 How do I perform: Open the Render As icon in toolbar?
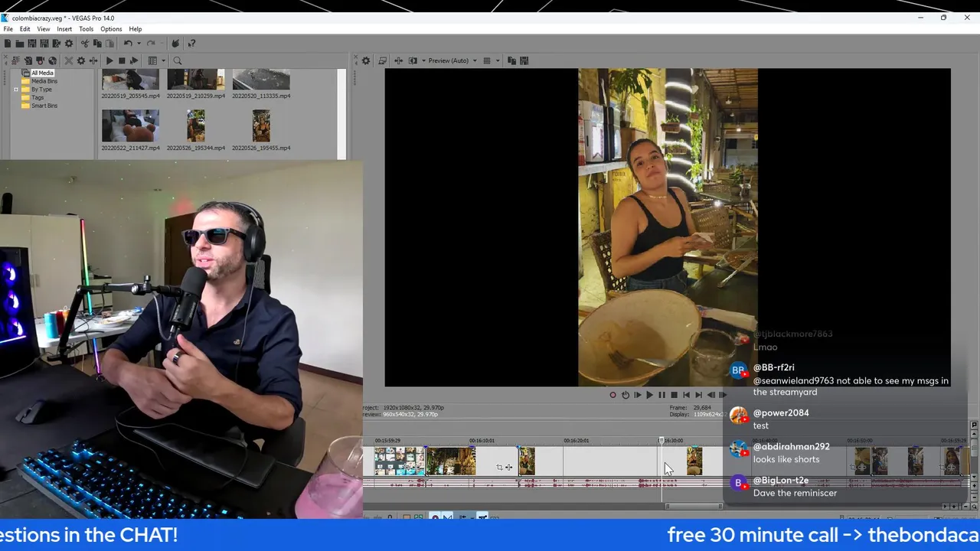pyautogui.click(x=57, y=44)
